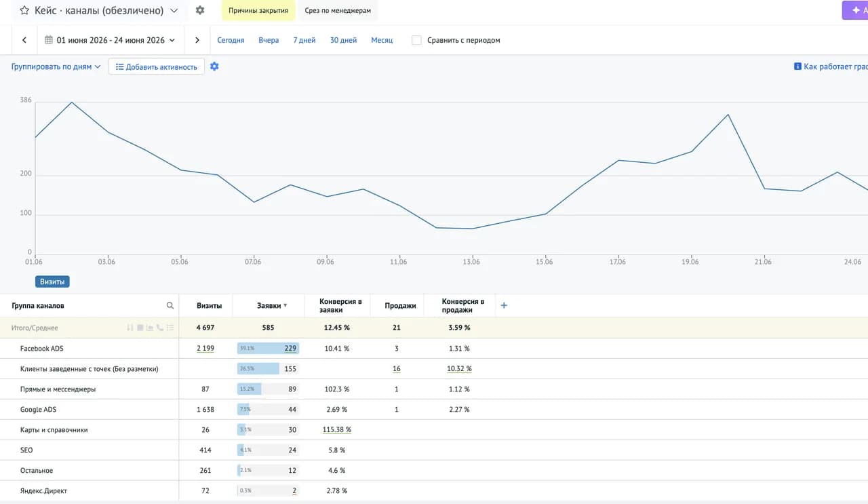This screenshot has width=868, height=504.
Task: Click the Продажи column header
Action: pos(400,306)
